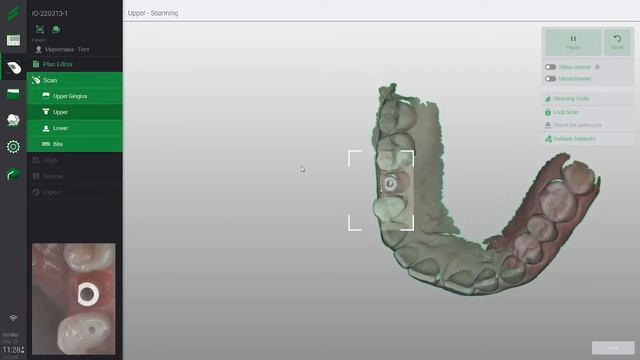Click the info icon beside Glare control
Image resolution: width=640 pixels, height=360 pixels.
tap(597, 67)
